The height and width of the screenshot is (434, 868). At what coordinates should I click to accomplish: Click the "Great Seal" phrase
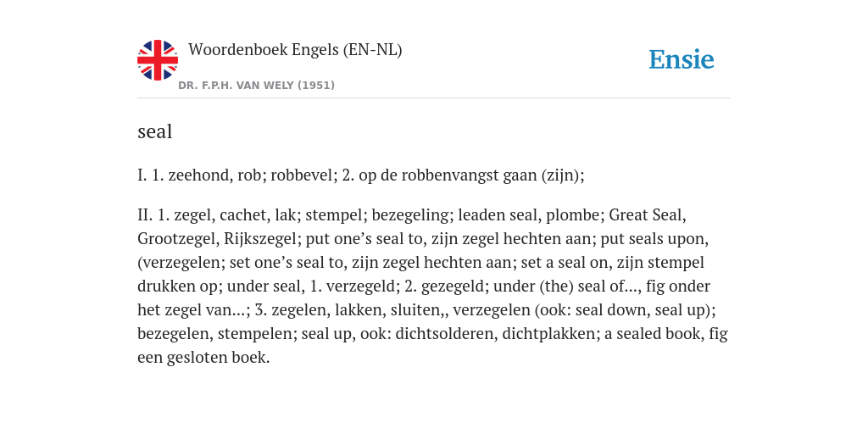coord(647,214)
